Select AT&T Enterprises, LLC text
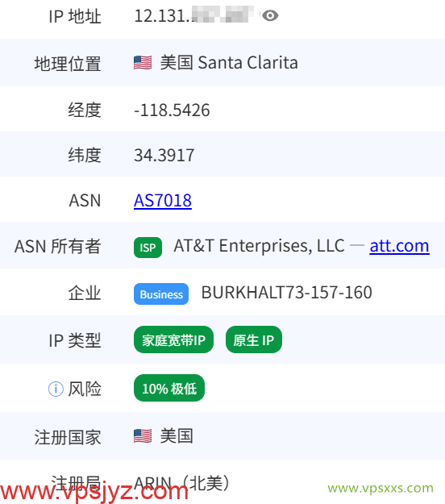This screenshot has width=445, height=504. pyautogui.click(x=259, y=246)
